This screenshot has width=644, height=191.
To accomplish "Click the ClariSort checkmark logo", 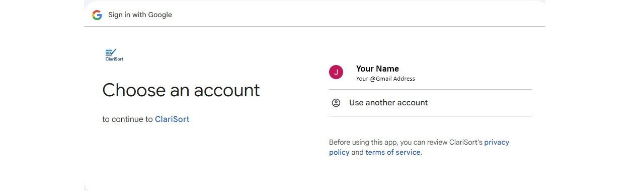I will [x=112, y=52].
